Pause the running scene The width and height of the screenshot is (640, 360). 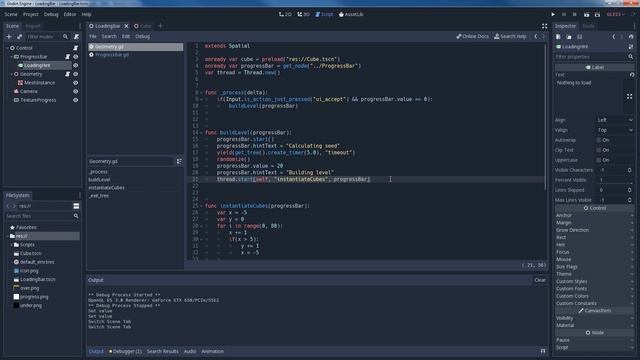pyautogui.click(x=564, y=14)
